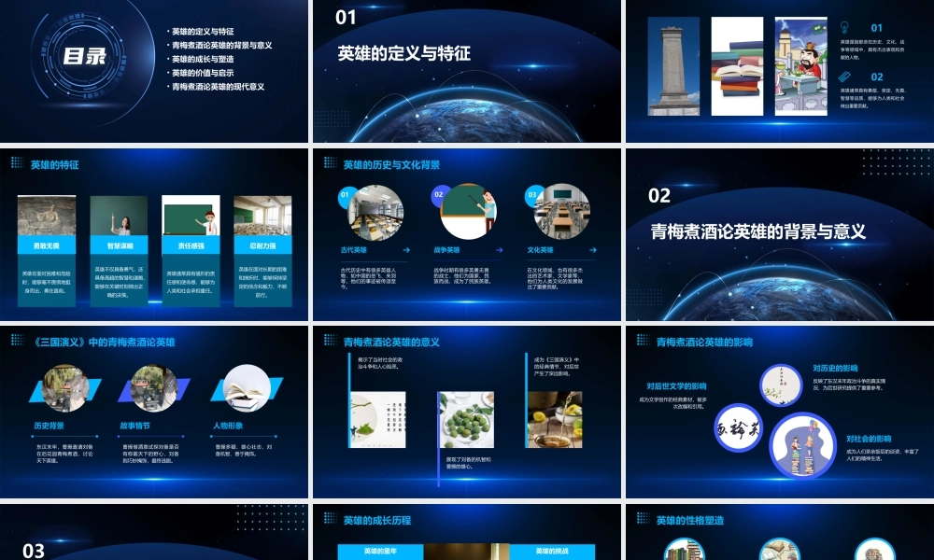Click the 01 badge on classroom photo

point(345,195)
